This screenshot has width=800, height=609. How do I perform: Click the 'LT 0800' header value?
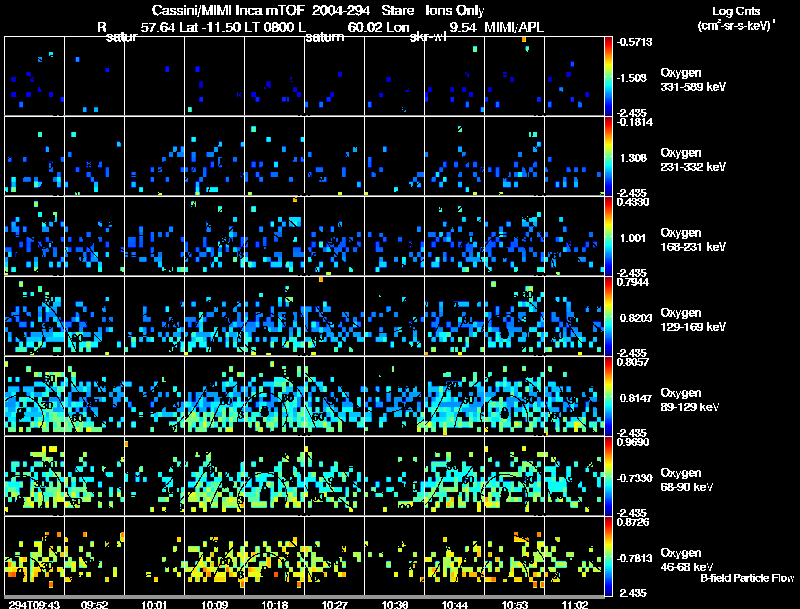point(270,27)
